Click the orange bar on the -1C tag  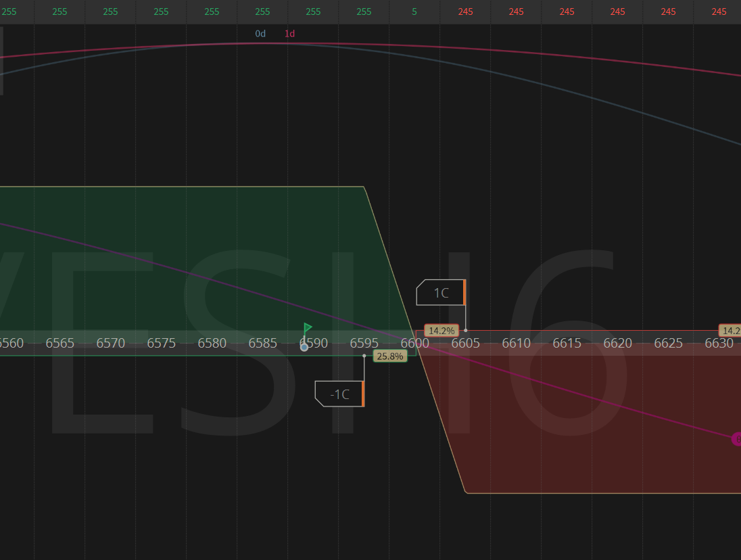(364, 394)
